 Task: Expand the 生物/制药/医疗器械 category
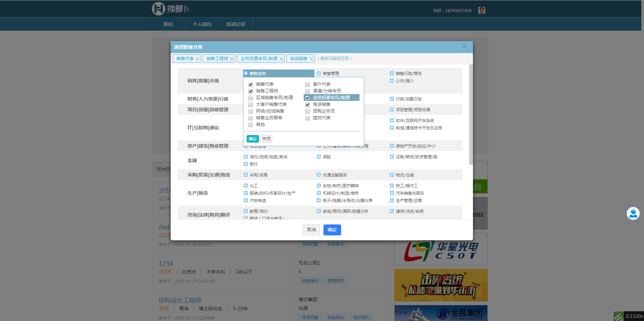point(319,186)
